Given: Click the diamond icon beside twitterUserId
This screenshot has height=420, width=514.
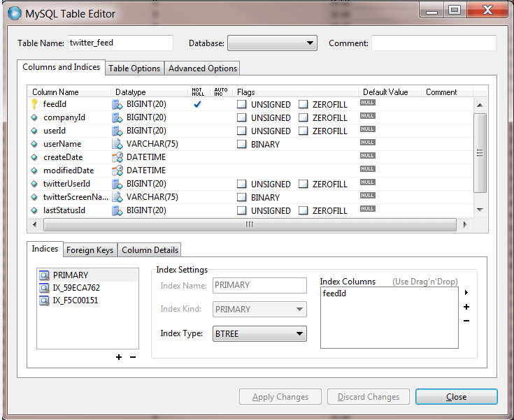Looking at the screenshot, I should coord(34,184).
